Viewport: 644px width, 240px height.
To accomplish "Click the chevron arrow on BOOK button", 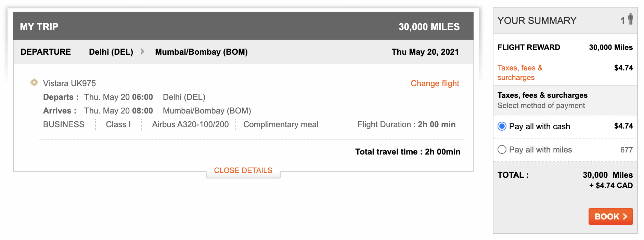I will [625, 216].
